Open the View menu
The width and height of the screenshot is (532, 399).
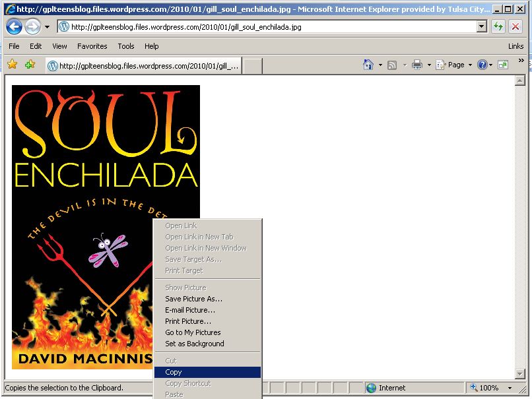(59, 46)
